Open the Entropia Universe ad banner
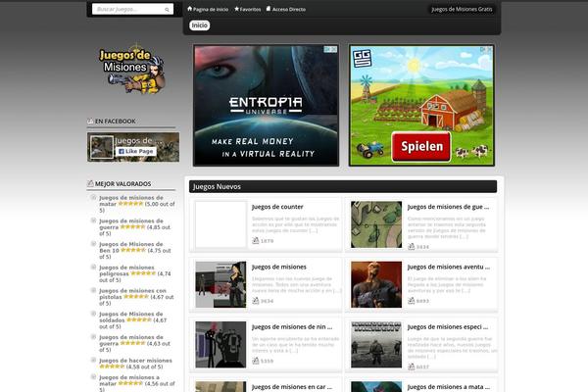This screenshot has width=588, height=392. tap(266, 105)
